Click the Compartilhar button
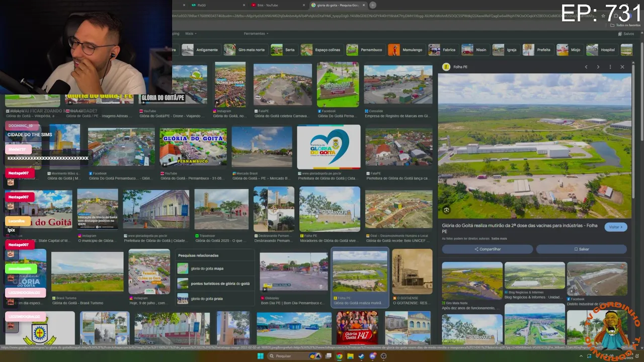Screen dimensions: 644x362 [487, 249]
